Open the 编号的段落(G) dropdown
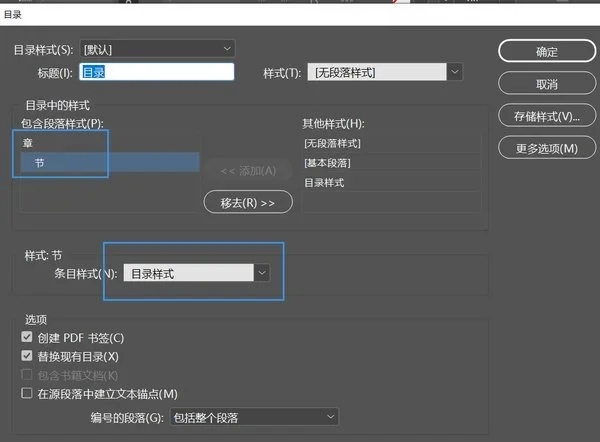Image resolution: width=600 pixels, height=442 pixels. point(254,417)
